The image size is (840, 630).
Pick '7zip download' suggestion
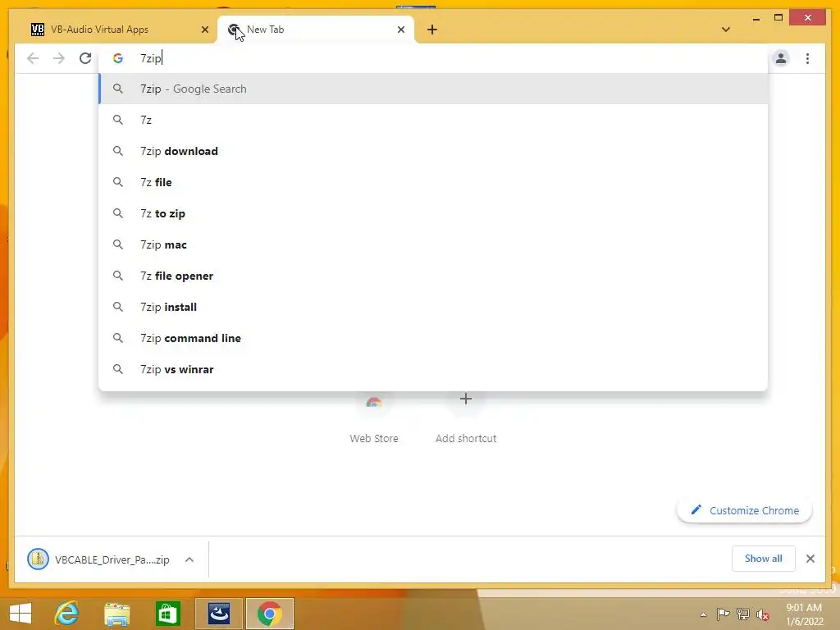(x=433, y=151)
